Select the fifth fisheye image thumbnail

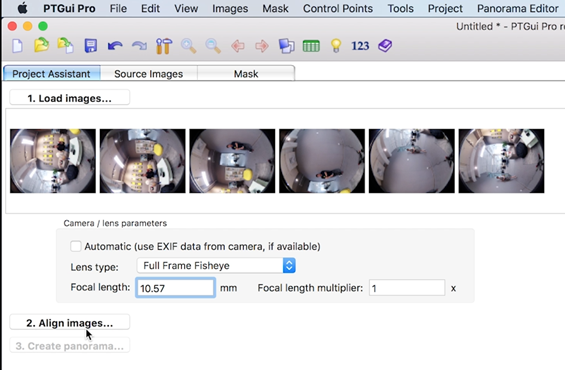coord(412,161)
